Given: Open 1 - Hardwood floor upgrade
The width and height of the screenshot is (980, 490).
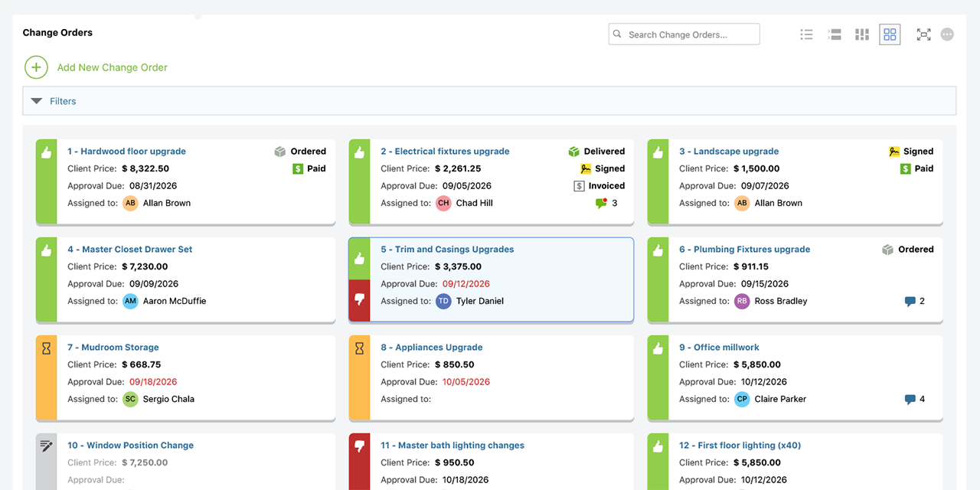Looking at the screenshot, I should [127, 152].
